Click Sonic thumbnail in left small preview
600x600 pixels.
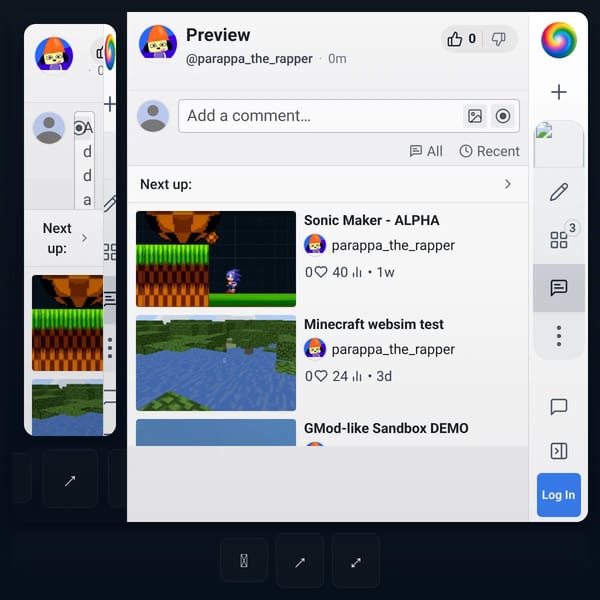pyautogui.click(x=67, y=323)
